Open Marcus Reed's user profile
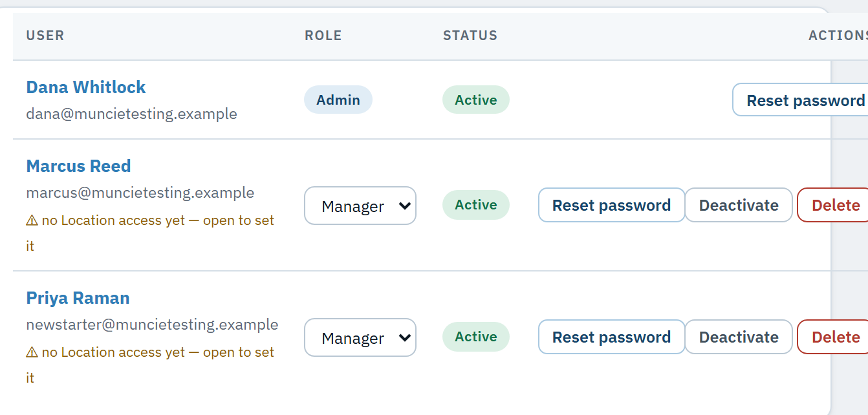This screenshot has width=868, height=415. coord(78,166)
